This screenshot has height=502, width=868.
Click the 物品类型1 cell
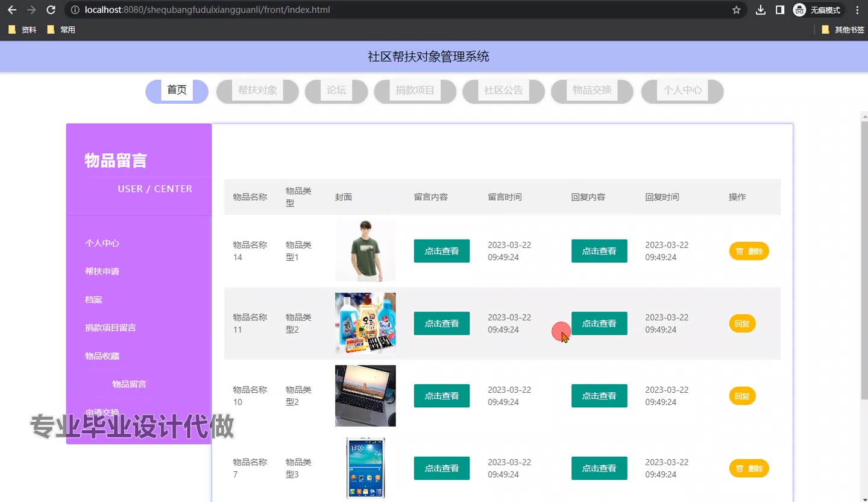click(299, 251)
